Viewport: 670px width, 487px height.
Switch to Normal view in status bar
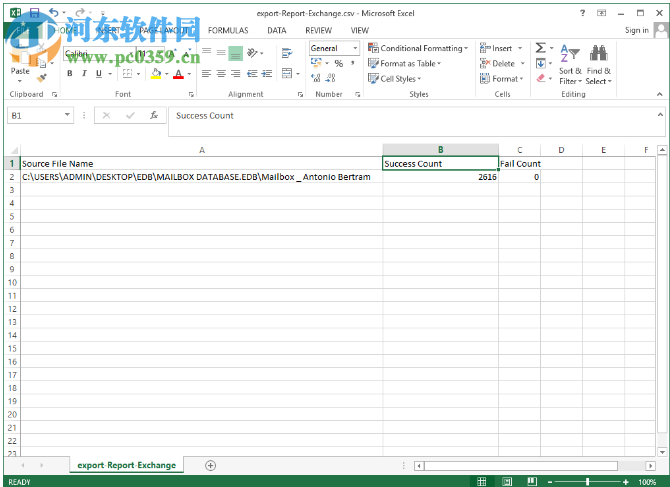coord(482,481)
